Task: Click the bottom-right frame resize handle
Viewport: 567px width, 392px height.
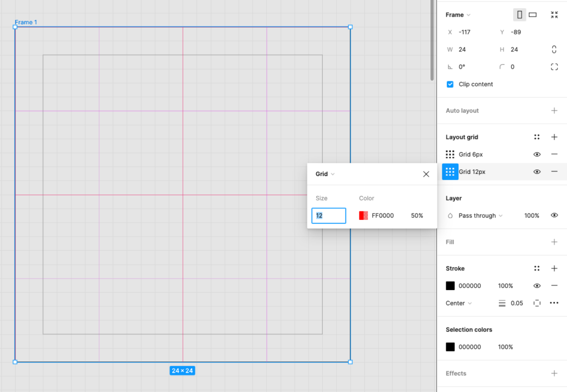Action: coord(350,362)
